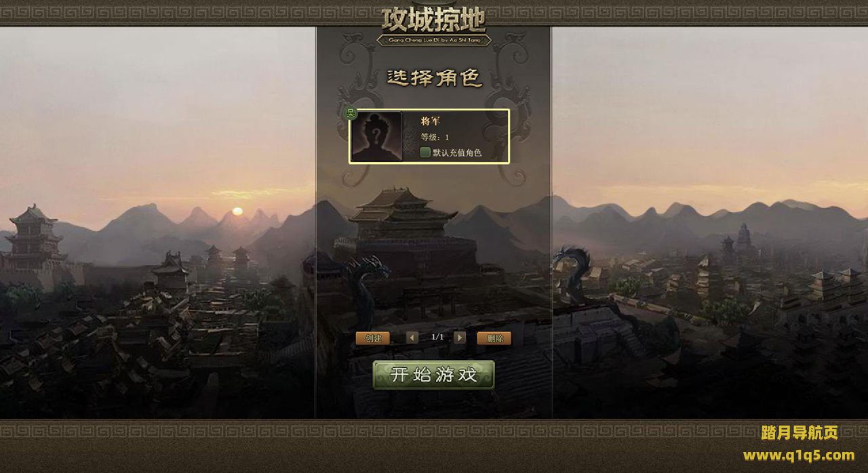Click the 等级: 1 level text

[x=435, y=137]
